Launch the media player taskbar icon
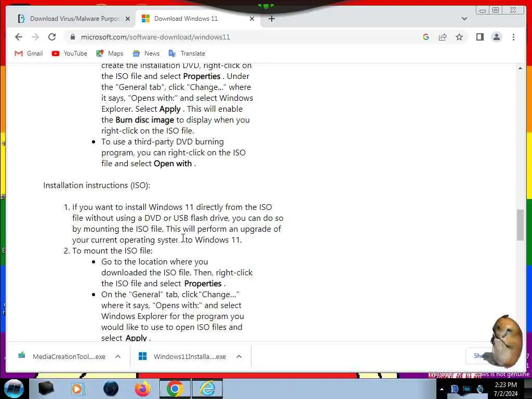This screenshot has width=532, height=399. click(x=77, y=389)
